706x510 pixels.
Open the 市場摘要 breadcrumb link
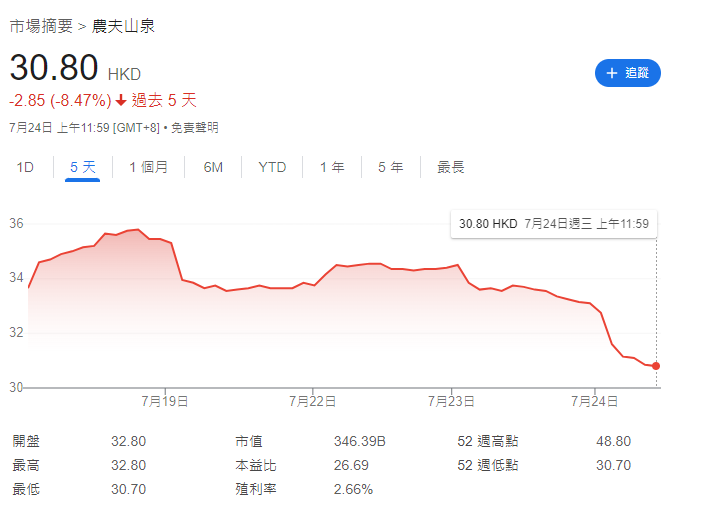pos(41,26)
